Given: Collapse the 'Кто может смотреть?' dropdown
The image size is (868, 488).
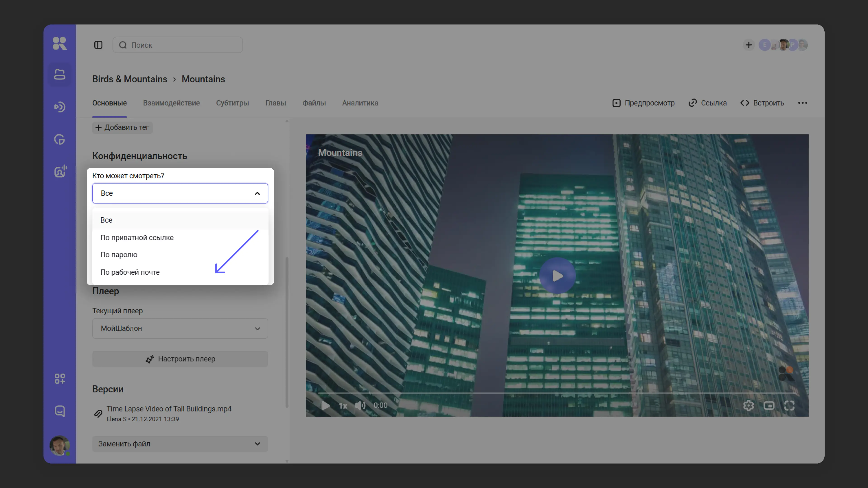Looking at the screenshot, I should [257, 193].
